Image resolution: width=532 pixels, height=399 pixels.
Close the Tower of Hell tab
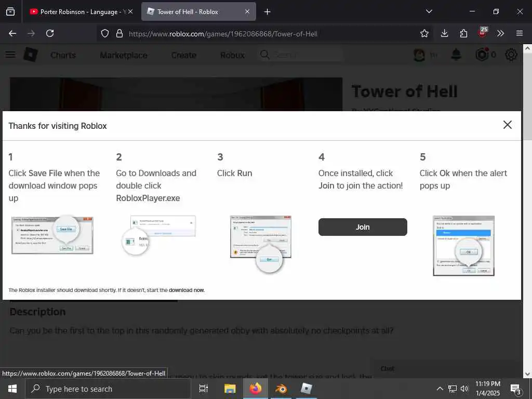click(x=247, y=11)
